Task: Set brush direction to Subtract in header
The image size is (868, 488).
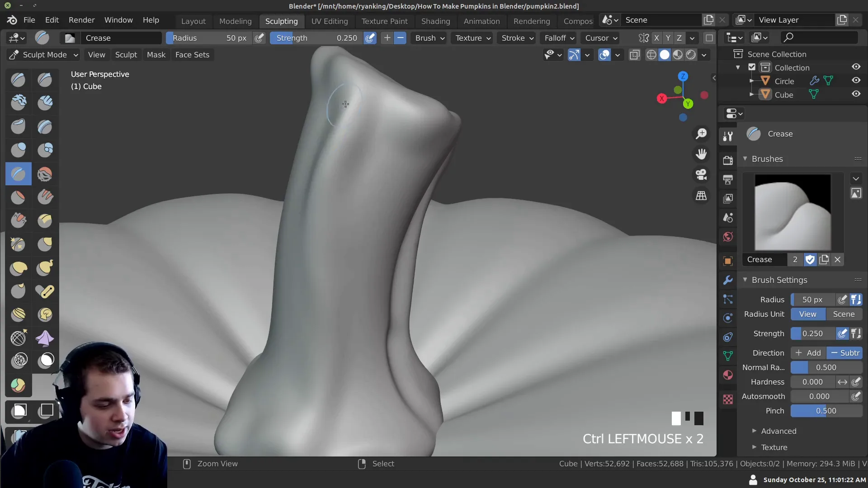Action: click(400, 38)
